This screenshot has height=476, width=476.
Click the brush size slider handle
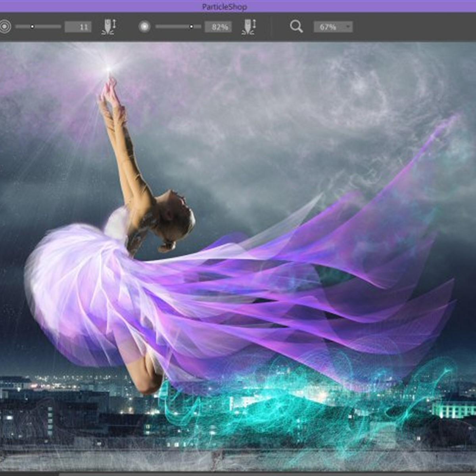[x=32, y=27]
